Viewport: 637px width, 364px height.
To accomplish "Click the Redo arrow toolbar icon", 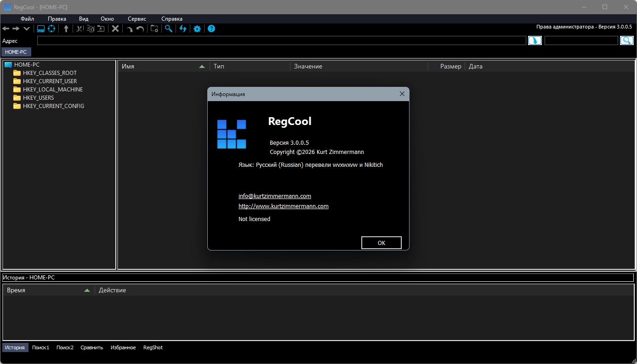I will [130, 29].
